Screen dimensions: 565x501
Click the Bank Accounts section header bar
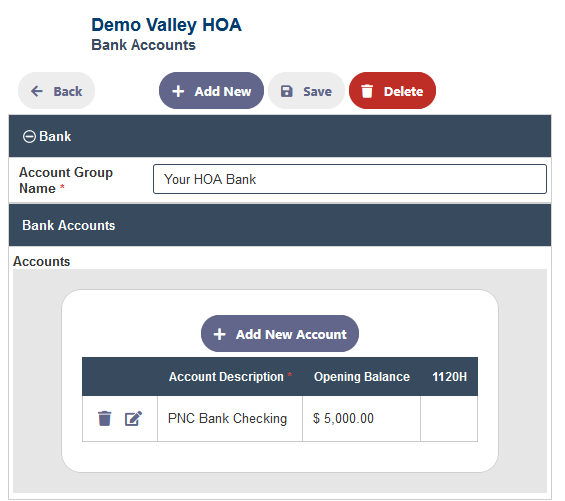(x=280, y=225)
